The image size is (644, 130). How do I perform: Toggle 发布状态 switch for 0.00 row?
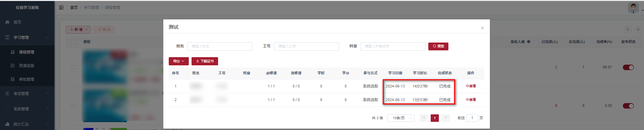pos(628,106)
